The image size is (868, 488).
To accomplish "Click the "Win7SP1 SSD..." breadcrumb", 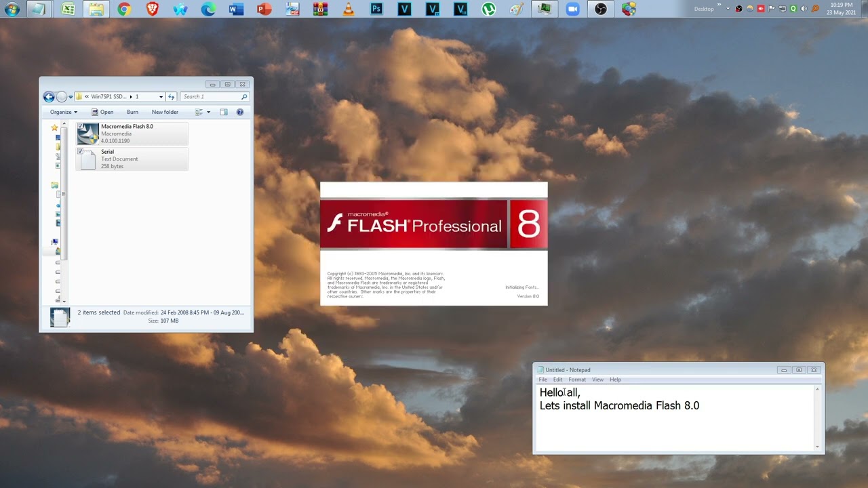I will [108, 97].
